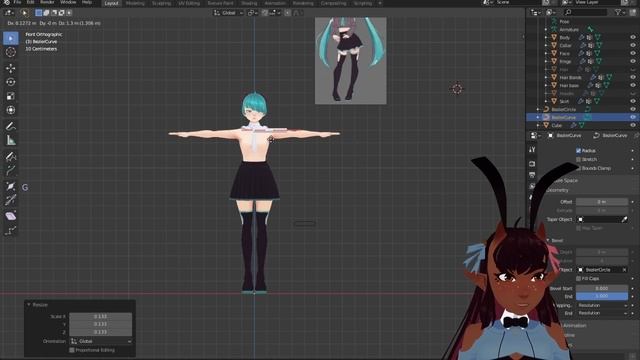
Task: Click the Body mesh object icon
Action: click(x=554, y=37)
